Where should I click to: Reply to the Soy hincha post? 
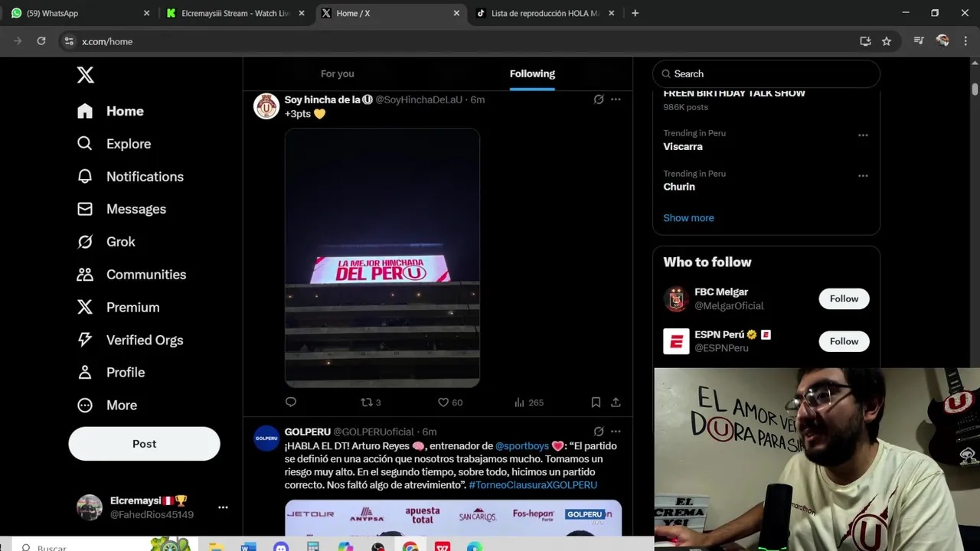pyautogui.click(x=291, y=402)
